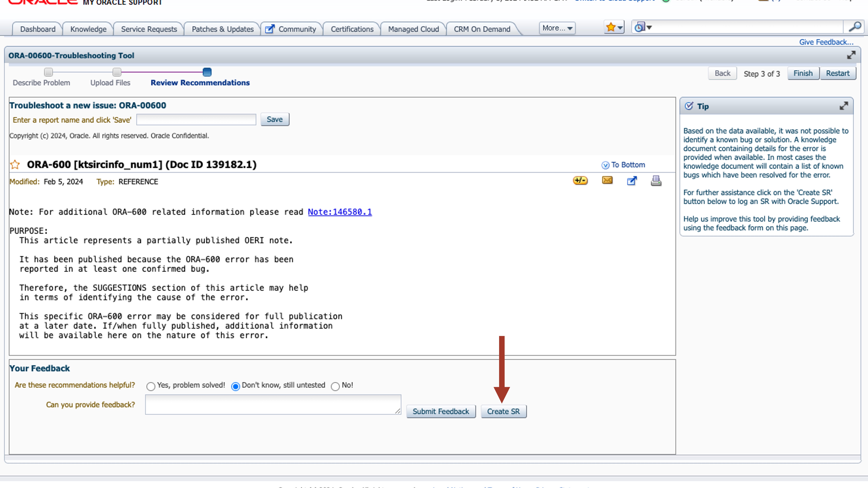The image size is (868, 488).
Task: Click the favorite star beside document title
Action: [x=15, y=165]
